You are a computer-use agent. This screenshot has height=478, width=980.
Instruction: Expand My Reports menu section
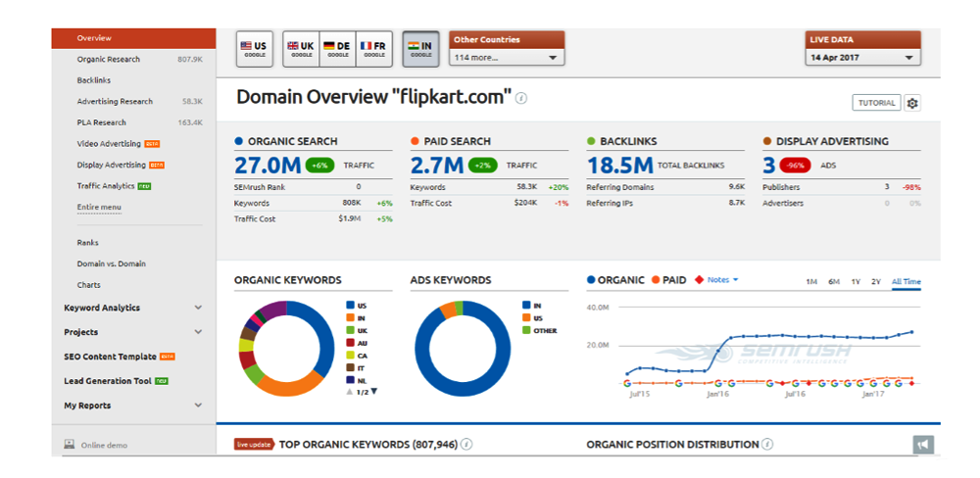tap(133, 406)
